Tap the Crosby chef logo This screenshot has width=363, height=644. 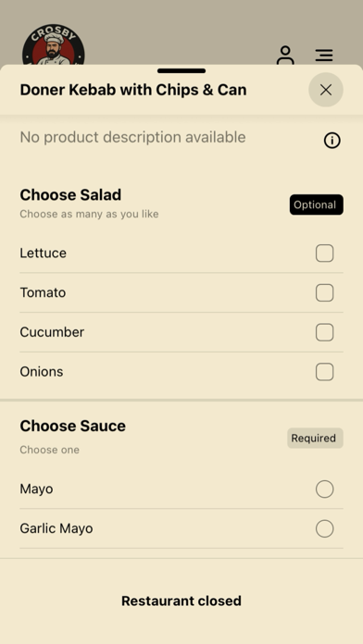pos(54,44)
